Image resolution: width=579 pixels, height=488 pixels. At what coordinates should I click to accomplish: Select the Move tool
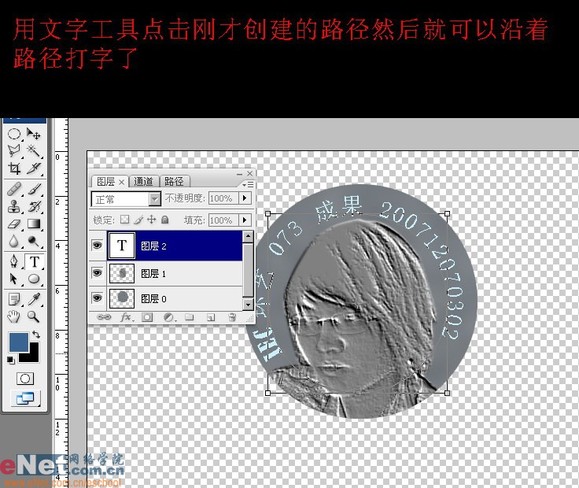pyautogui.click(x=34, y=134)
